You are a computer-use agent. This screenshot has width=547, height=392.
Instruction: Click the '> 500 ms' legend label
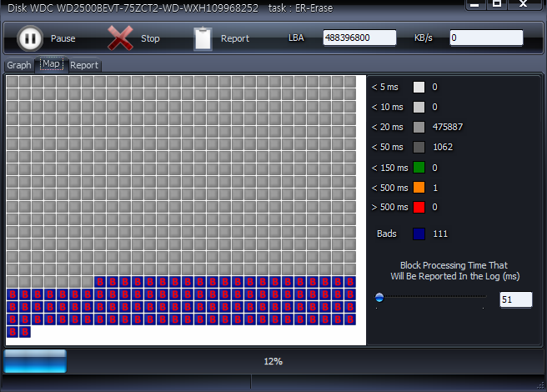pyautogui.click(x=389, y=207)
